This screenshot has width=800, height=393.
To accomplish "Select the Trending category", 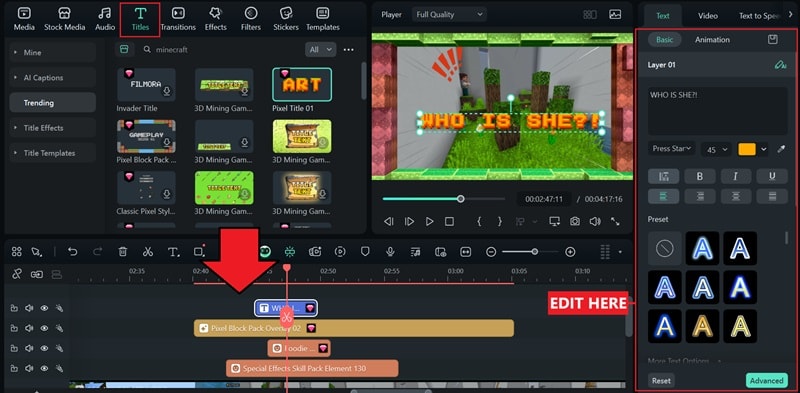I will (53, 103).
